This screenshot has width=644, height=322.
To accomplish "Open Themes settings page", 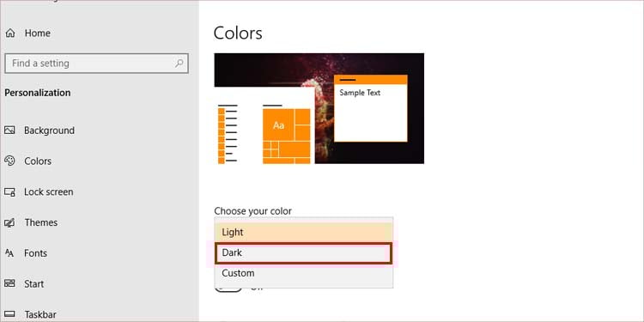I will [41, 222].
